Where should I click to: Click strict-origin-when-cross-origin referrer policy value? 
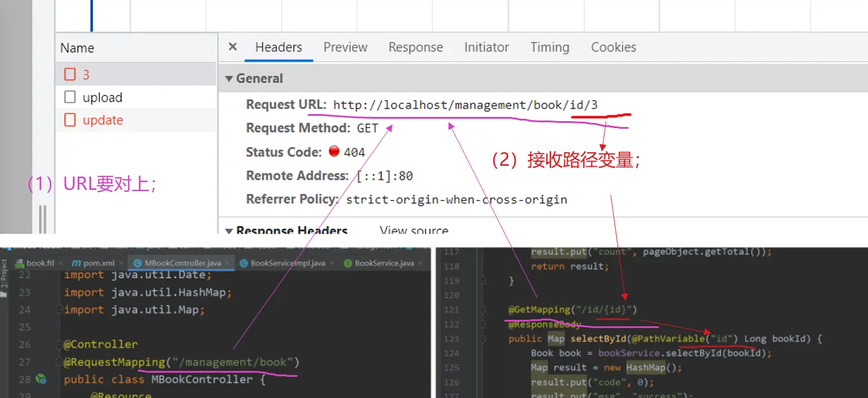[x=456, y=199]
